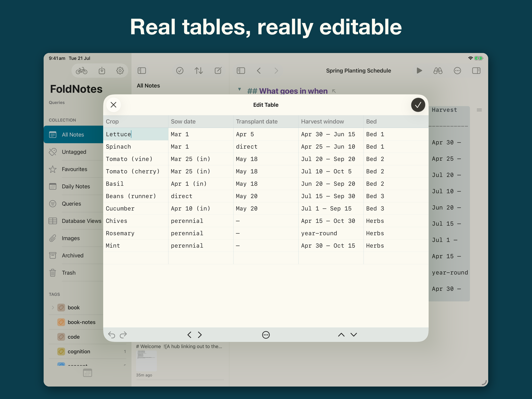Click the play button in editor toolbar
Viewport: 532px width, 399px height.
[419, 71]
